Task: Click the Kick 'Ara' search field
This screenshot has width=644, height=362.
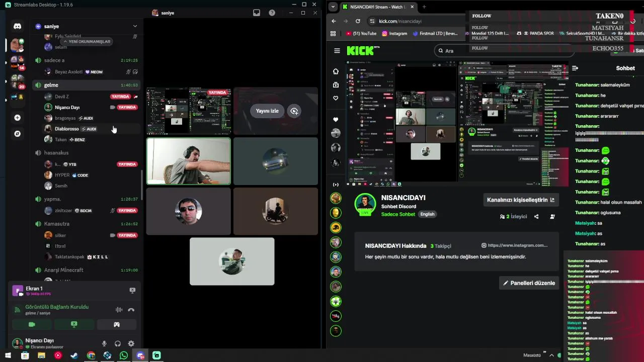Action: (x=503, y=51)
